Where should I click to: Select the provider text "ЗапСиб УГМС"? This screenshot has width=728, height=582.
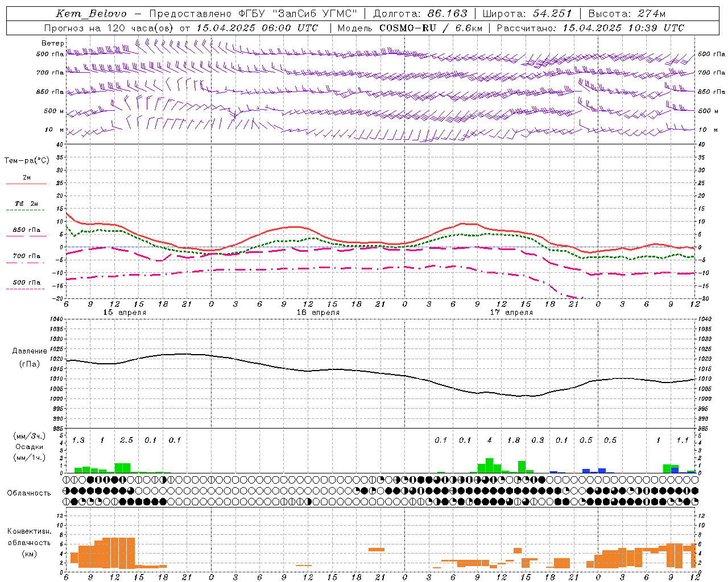(316, 14)
